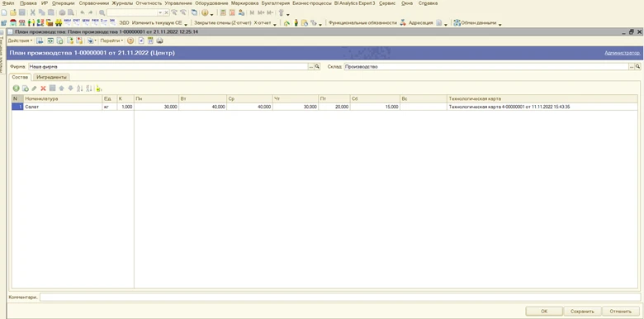Open help via the question mark icon
The image size is (644, 319).
130,40
